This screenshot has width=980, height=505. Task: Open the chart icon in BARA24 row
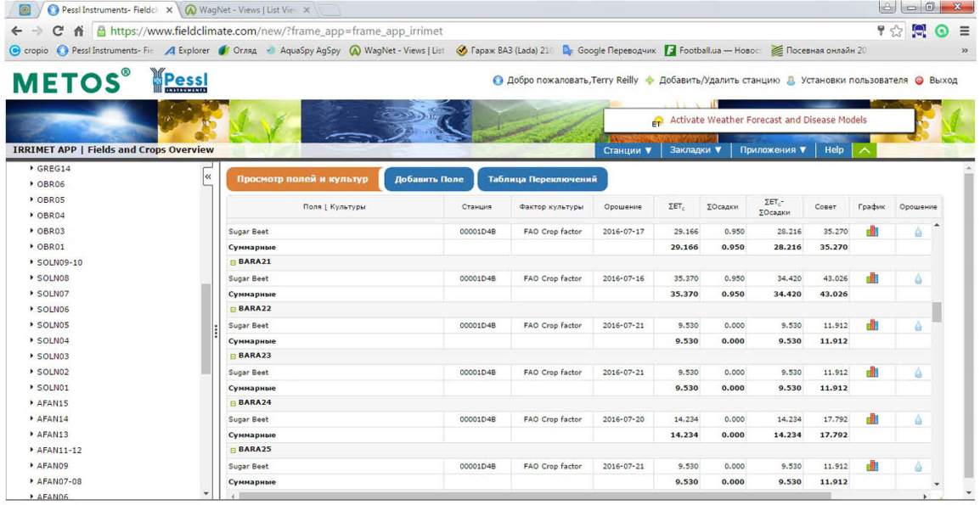point(871,419)
